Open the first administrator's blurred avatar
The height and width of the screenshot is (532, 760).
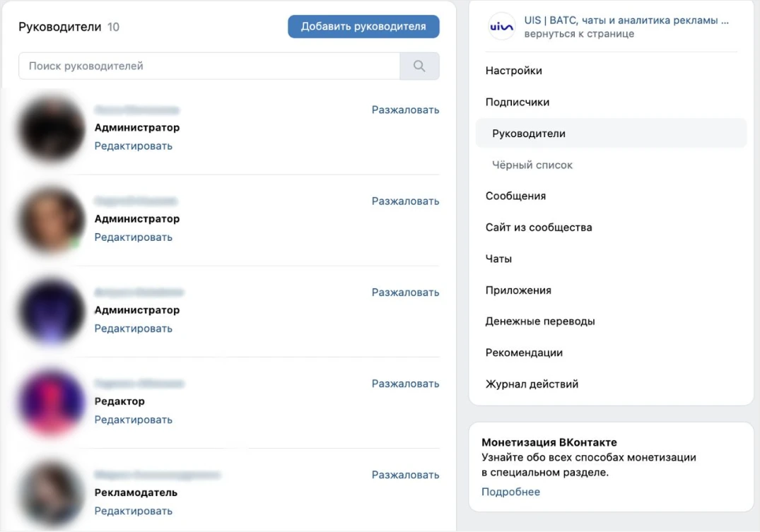pyautogui.click(x=51, y=129)
